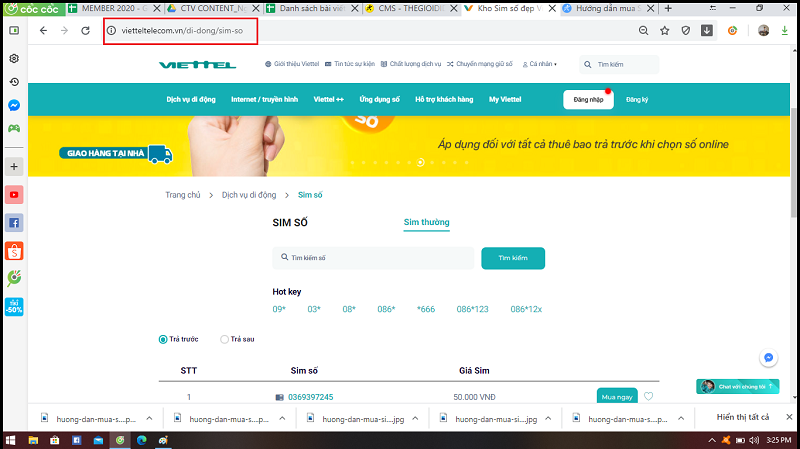Open Chat với chúng tôi widget

click(738, 386)
